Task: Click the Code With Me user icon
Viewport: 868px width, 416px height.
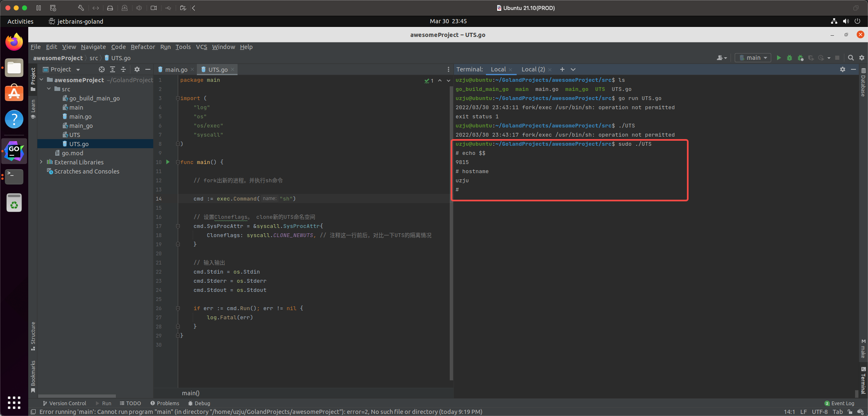Action: tap(722, 58)
